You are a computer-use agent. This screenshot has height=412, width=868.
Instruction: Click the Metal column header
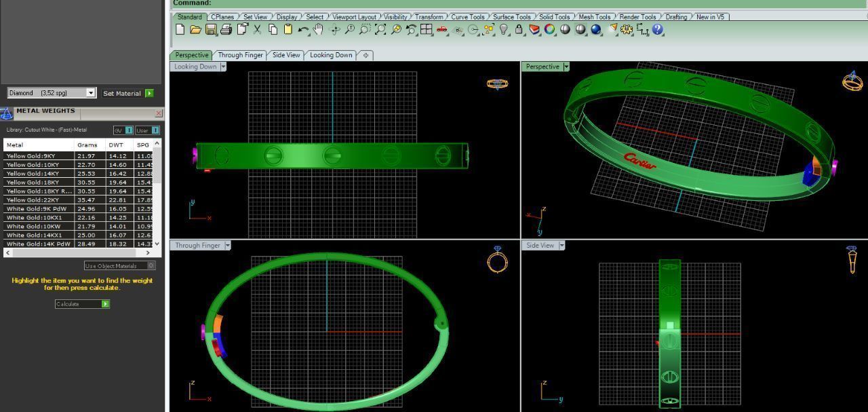click(x=39, y=145)
